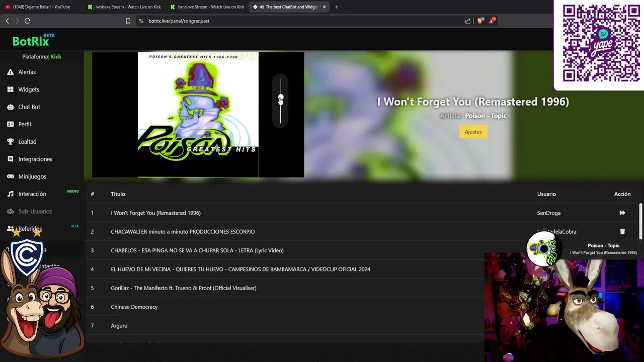Open Perfil menu item

point(25,124)
